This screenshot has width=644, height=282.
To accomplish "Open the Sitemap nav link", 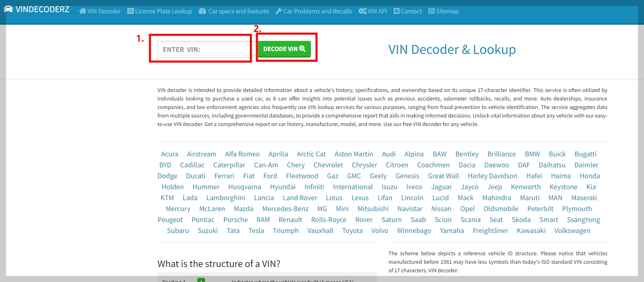I will (443, 11).
